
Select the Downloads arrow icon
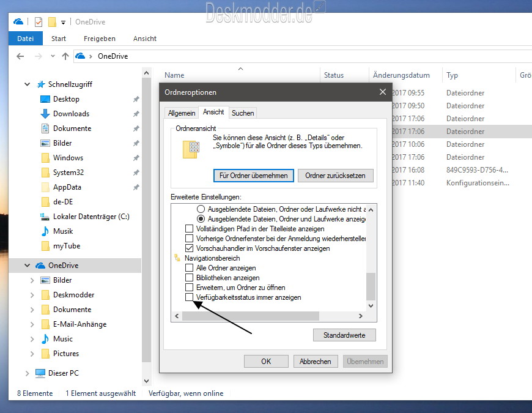(x=45, y=114)
